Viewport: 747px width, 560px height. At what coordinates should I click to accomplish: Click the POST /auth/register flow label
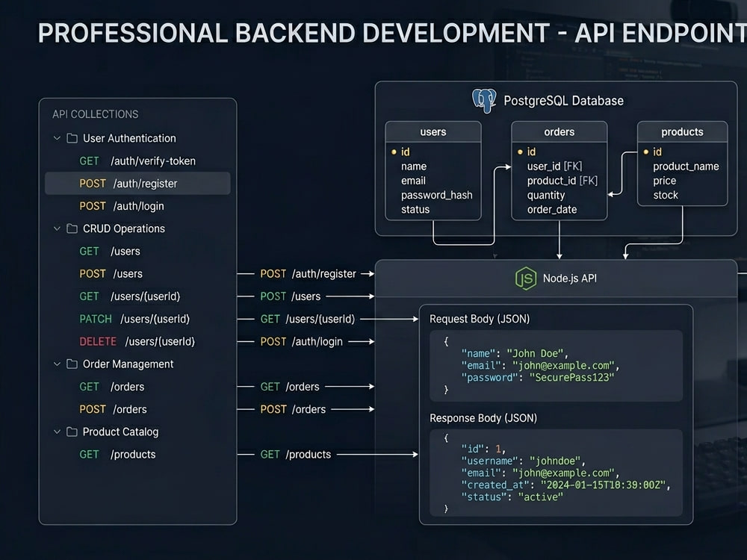308,274
